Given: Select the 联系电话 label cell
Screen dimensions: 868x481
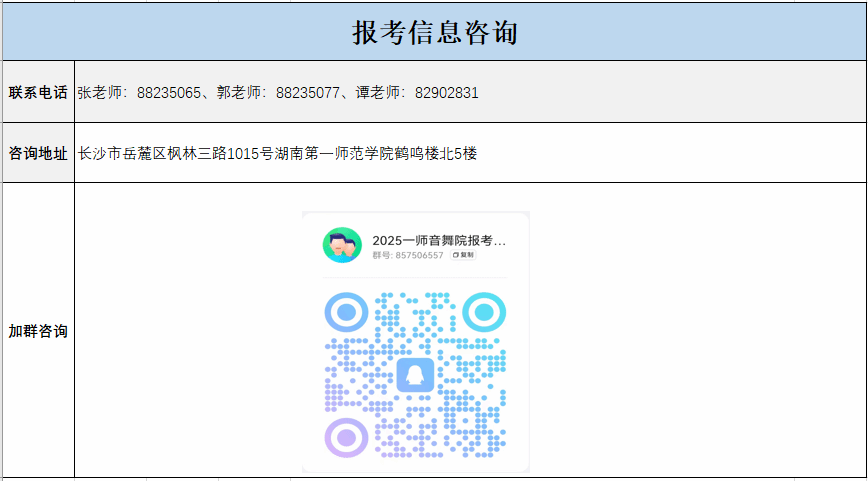Looking at the screenshot, I should pyautogui.click(x=38, y=92).
